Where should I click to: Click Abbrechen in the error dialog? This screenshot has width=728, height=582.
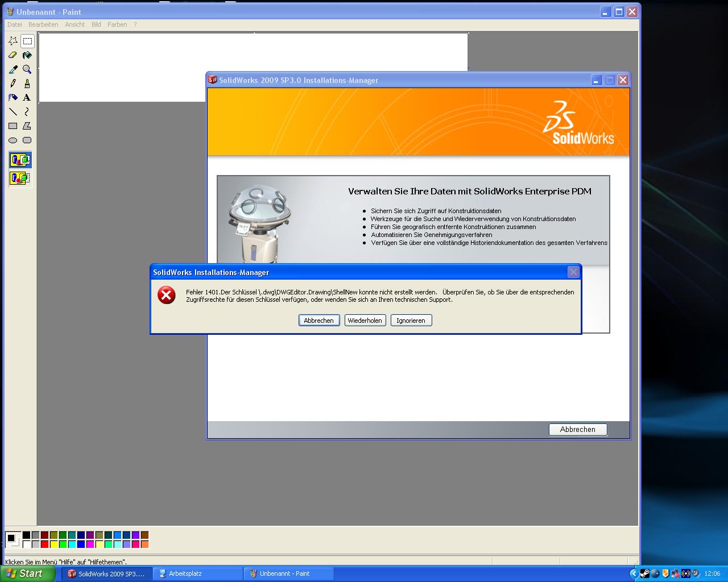point(319,321)
